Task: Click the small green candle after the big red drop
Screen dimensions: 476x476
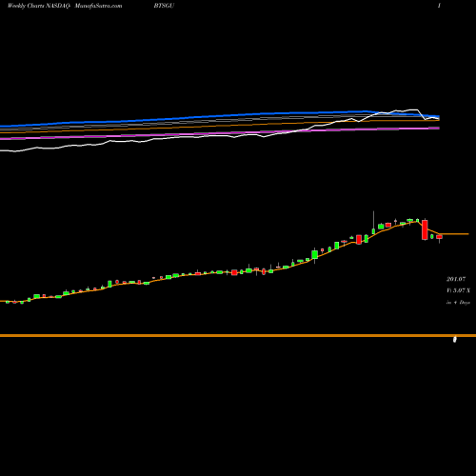Action: [432, 236]
